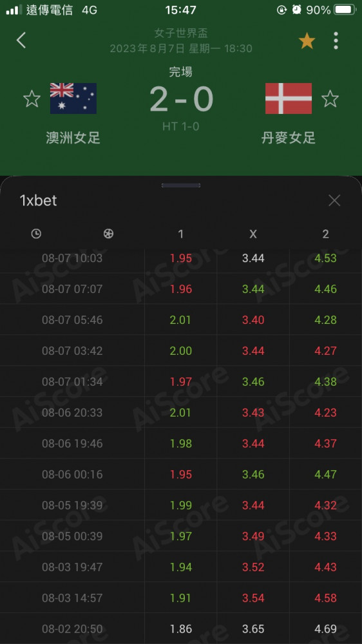
Task: Select draw odds 3.40
Action: click(253, 319)
